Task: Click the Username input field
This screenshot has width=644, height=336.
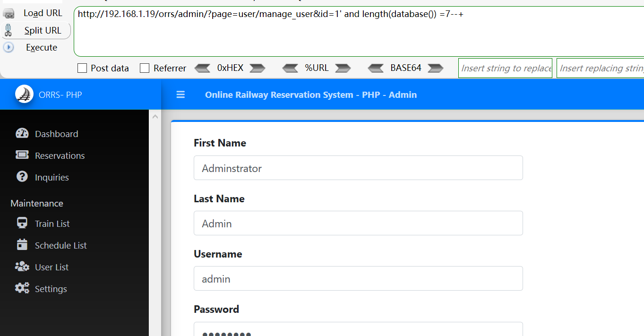Action: [358, 278]
